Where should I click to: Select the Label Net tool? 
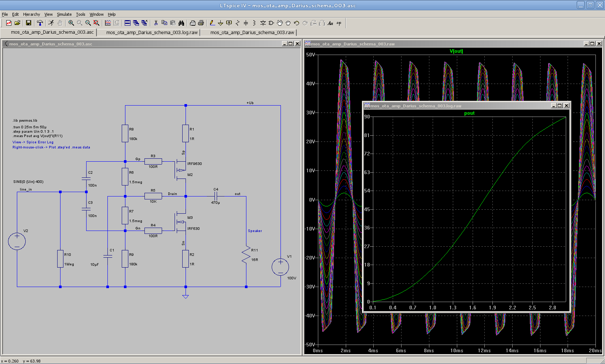coord(229,23)
